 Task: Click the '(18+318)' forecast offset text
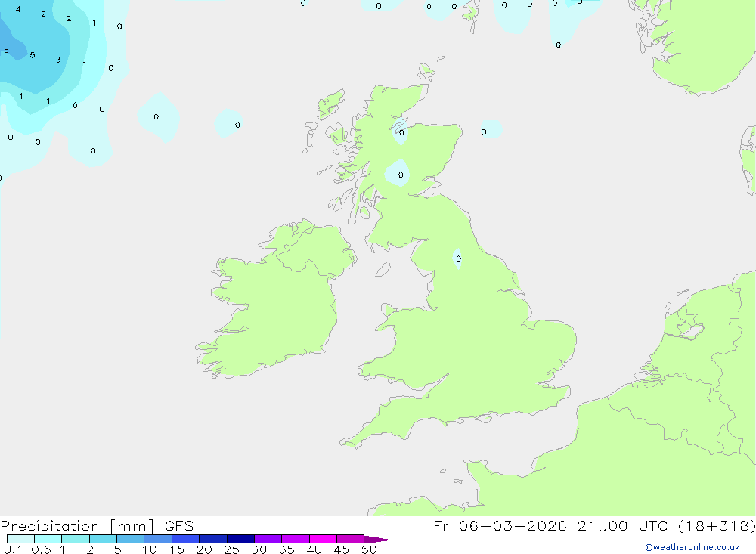(717, 525)
